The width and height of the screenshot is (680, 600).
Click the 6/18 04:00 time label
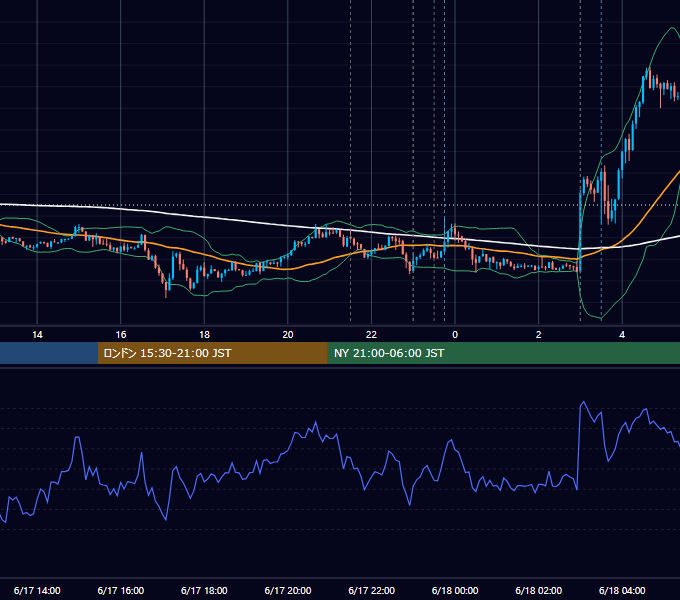(x=622, y=590)
